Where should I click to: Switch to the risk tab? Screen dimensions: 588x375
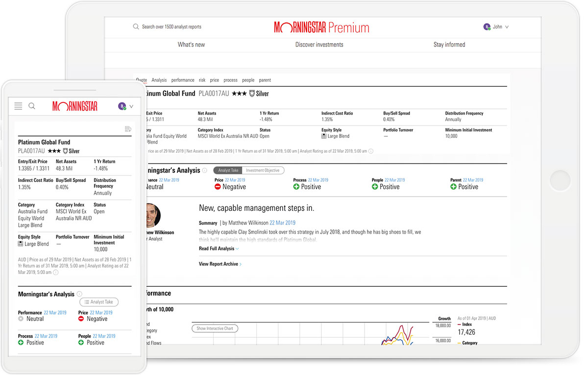point(202,80)
